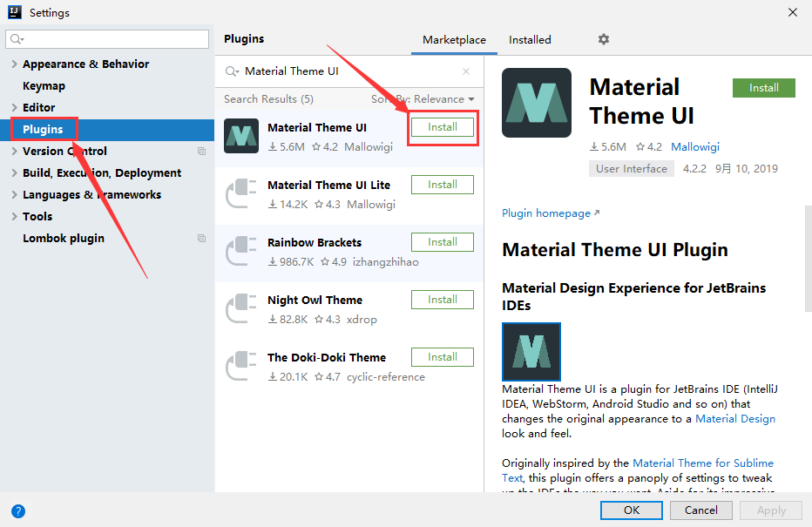
Task: Click settings search magnifier icon
Action: pos(17,39)
